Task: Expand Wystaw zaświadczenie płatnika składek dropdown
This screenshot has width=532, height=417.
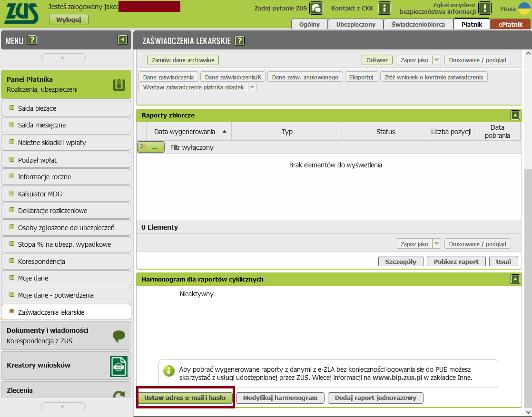Action: (x=252, y=87)
